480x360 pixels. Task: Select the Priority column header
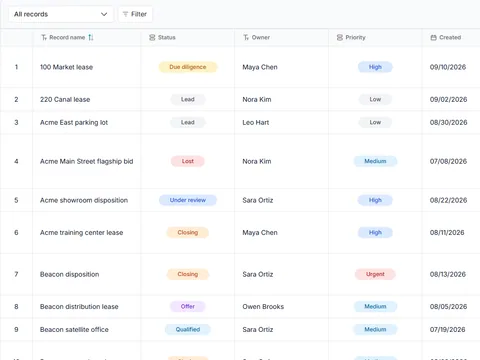pyautogui.click(x=375, y=38)
